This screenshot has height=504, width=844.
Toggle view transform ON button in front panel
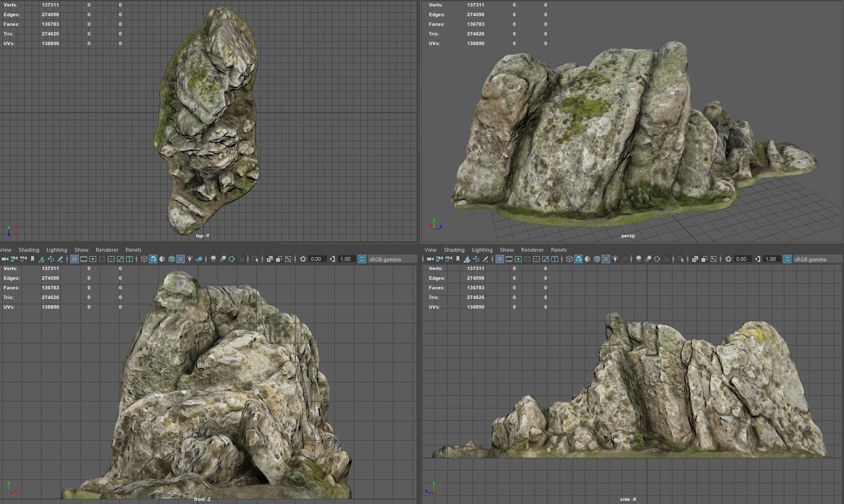pos(362,259)
